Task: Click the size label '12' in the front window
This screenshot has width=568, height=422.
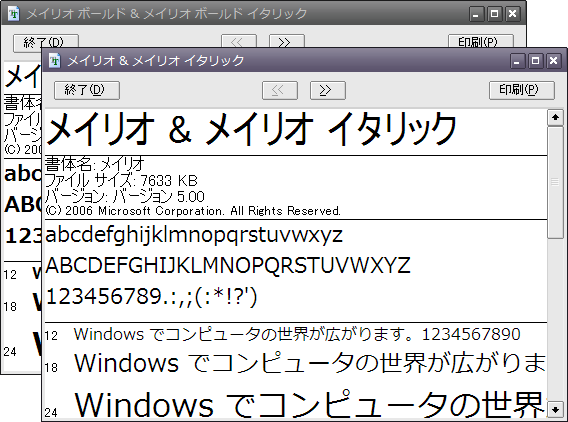Action: click(51, 336)
